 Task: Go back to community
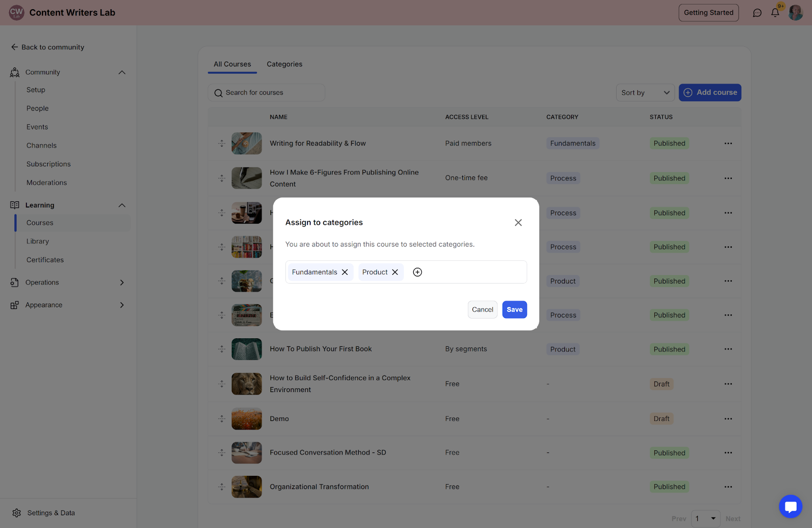[x=48, y=47]
